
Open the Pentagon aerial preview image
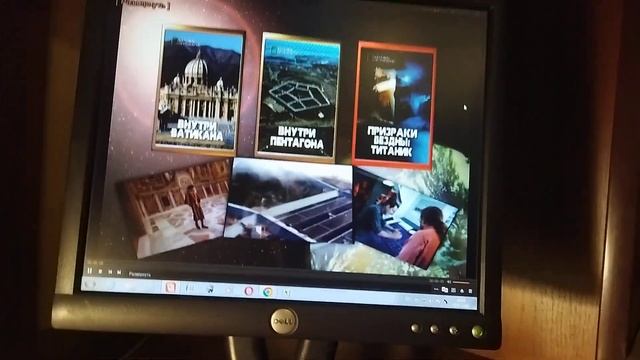[x=289, y=200]
